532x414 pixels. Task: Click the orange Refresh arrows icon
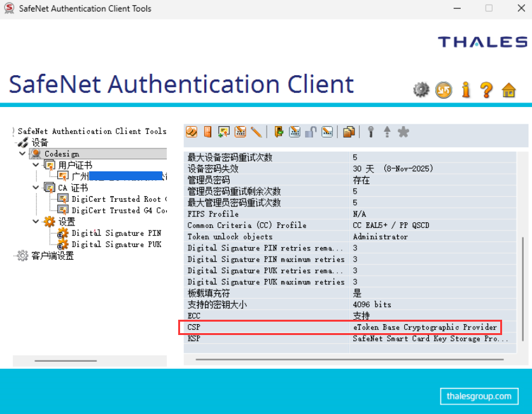tap(444, 90)
